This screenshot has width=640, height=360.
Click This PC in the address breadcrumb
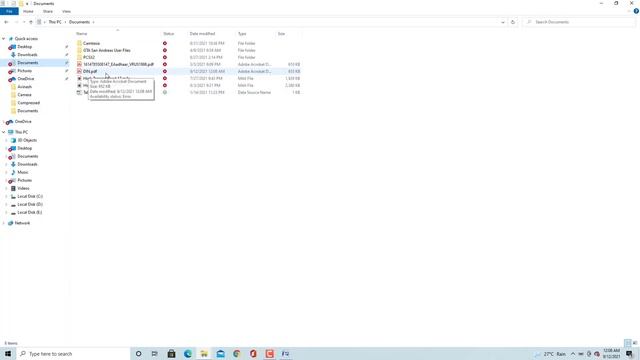(x=55, y=22)
